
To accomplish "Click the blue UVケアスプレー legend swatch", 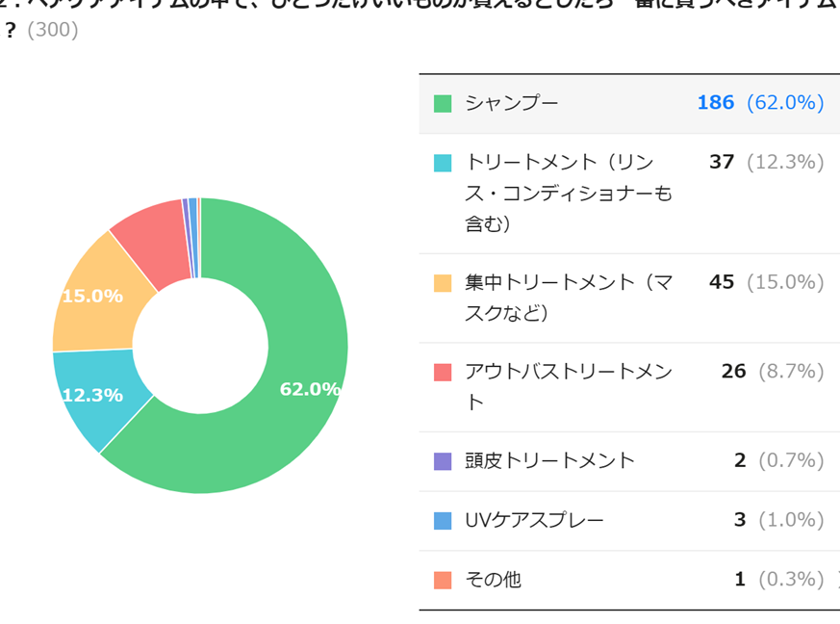I will [443, 521].
